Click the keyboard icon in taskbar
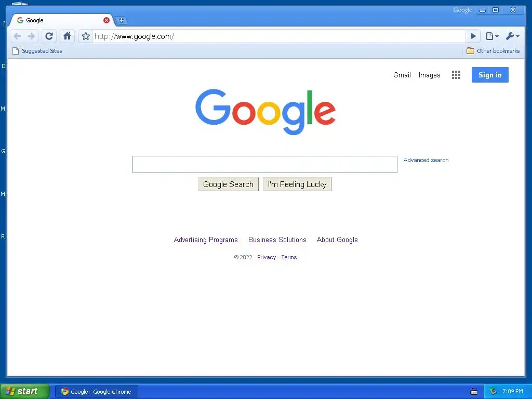Image resolution: width=532 pixels, height=399 pixels. point(474,392)
